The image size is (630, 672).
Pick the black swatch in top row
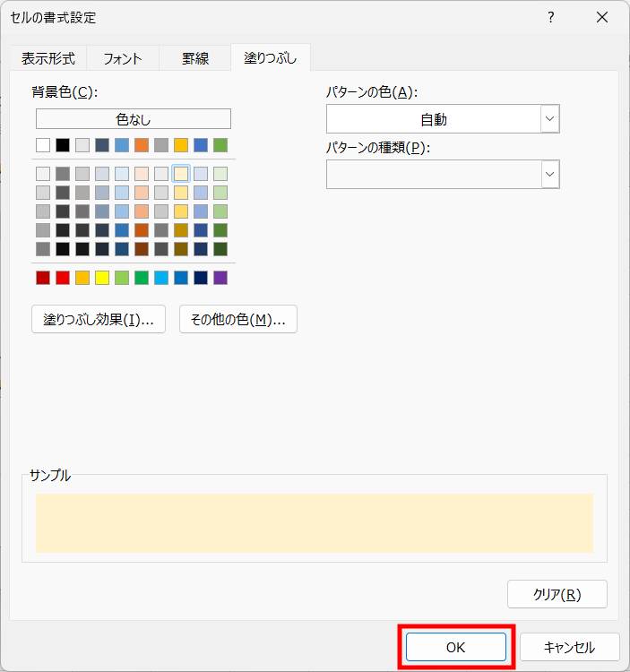[x=63, y=145]
